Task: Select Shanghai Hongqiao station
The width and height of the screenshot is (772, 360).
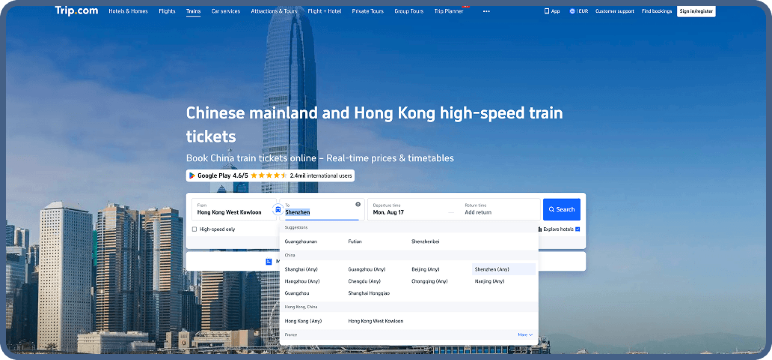Action: point(369,293)
